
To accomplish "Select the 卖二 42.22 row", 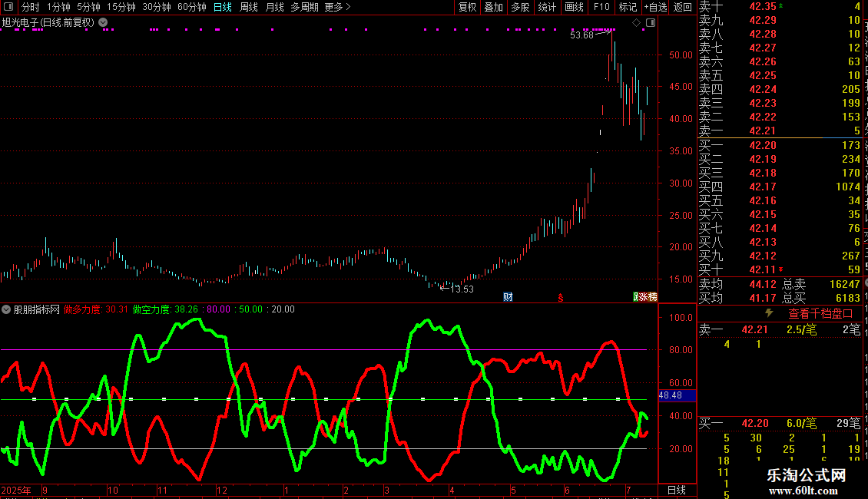I will 780,117.
